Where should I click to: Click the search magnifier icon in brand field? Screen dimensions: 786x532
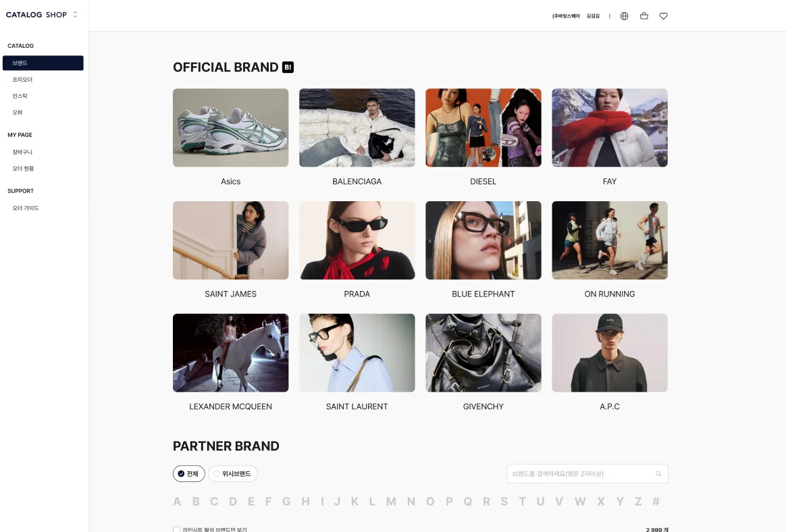pos(658,474)
